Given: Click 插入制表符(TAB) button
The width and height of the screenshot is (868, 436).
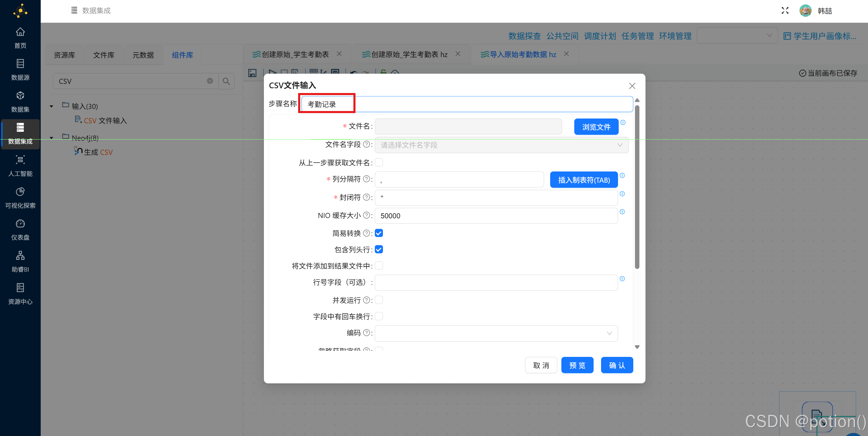Looking at the screenshot, I should 584,180.
